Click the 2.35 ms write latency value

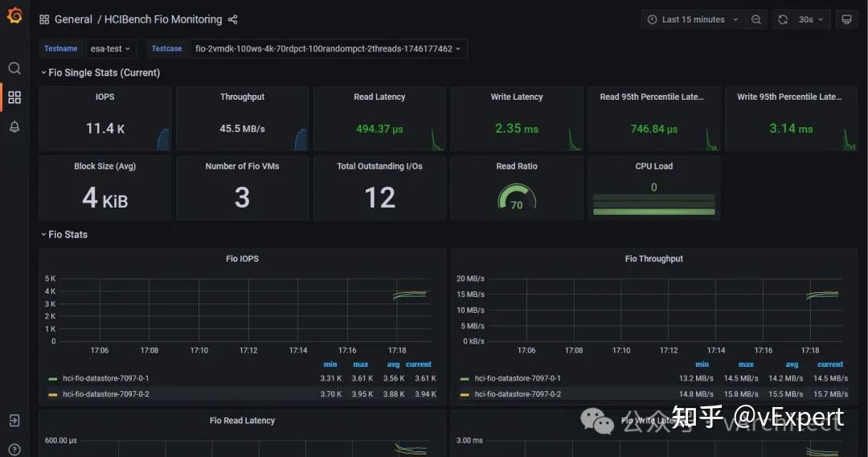coord(517,129)
